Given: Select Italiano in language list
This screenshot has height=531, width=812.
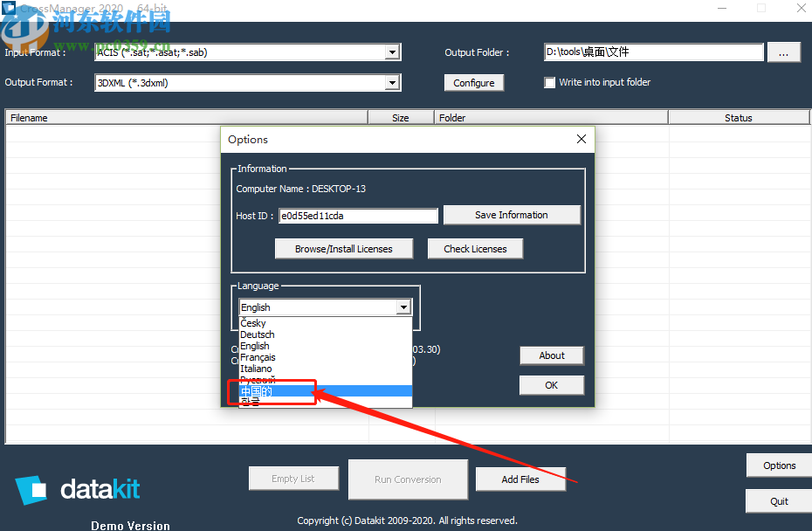Looking at the screenshot, I should coord(325,369).
